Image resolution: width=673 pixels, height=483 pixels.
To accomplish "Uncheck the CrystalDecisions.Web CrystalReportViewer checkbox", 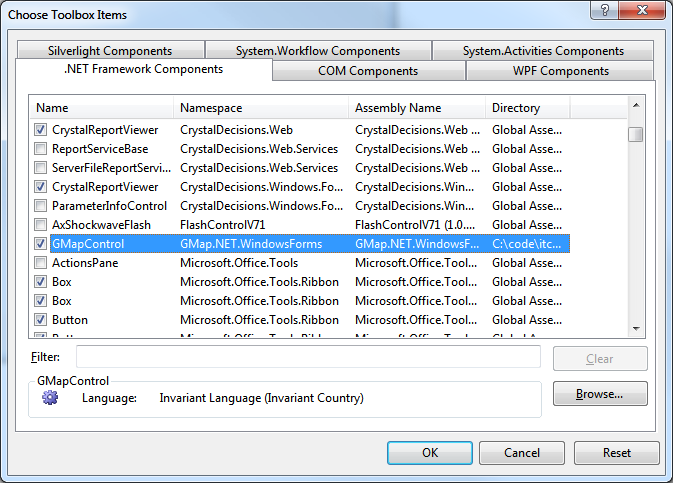I will 40,130.
